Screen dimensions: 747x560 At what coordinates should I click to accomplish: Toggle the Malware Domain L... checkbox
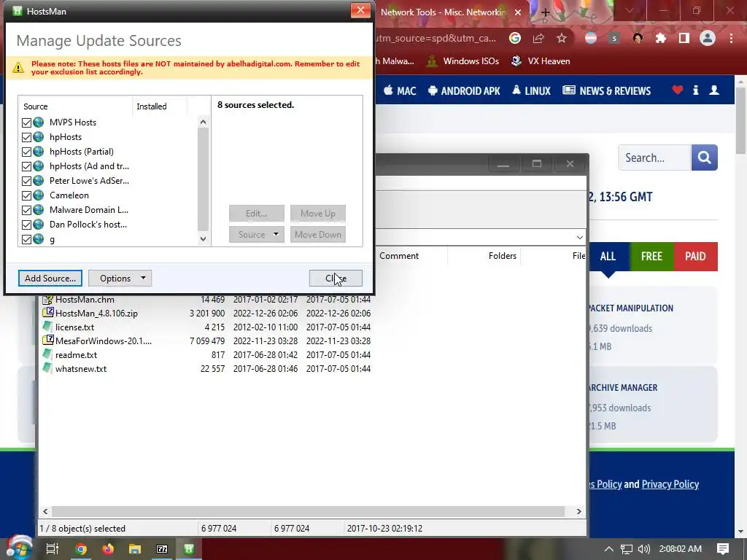coord(27,211)
